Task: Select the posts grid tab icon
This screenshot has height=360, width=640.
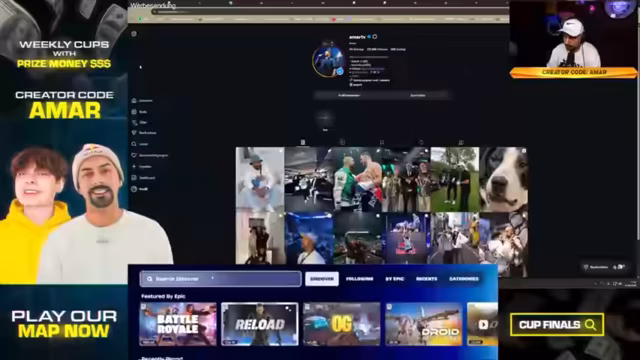Action: (303, 142)
